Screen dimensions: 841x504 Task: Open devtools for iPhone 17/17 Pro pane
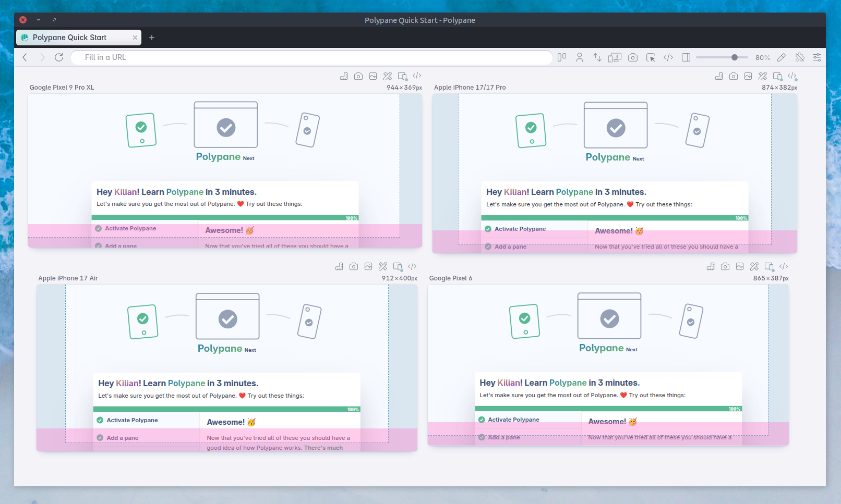tap(792, 76)
